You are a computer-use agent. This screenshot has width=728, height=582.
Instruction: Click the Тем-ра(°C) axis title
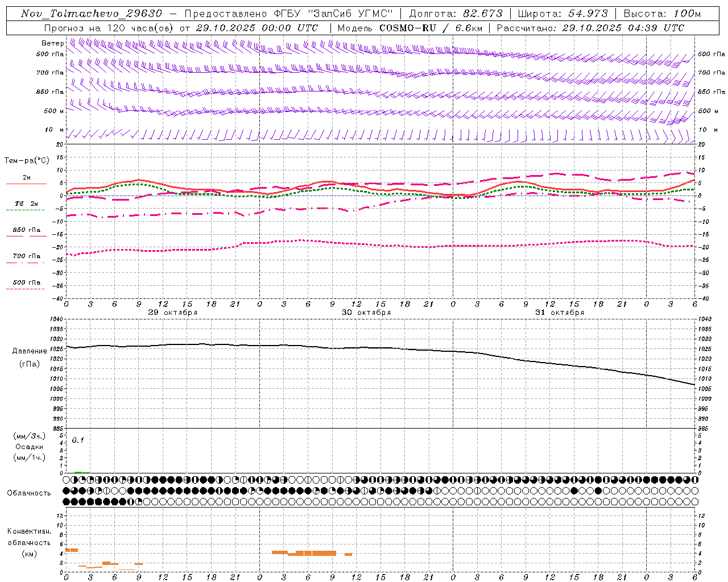[x=27, y=161]
